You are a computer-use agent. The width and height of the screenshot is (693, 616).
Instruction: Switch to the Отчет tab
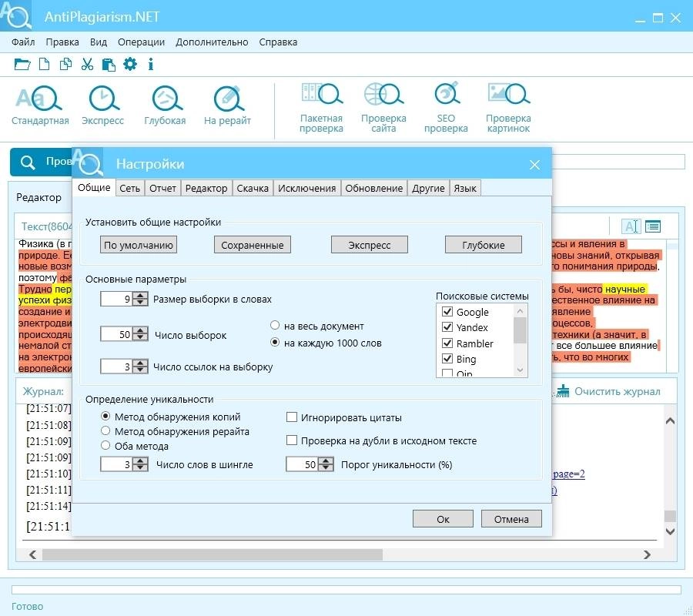[x=162, y=188]
